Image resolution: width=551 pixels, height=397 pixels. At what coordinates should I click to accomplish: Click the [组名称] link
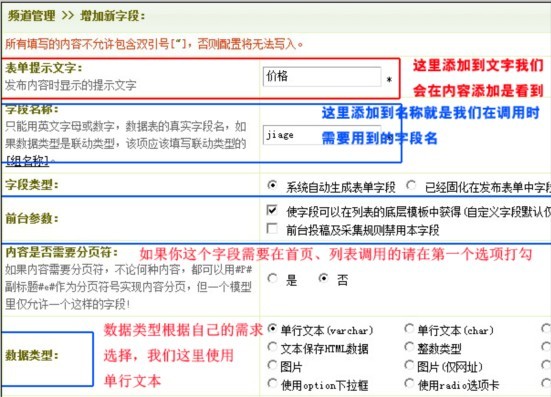(x=27, y=161)
